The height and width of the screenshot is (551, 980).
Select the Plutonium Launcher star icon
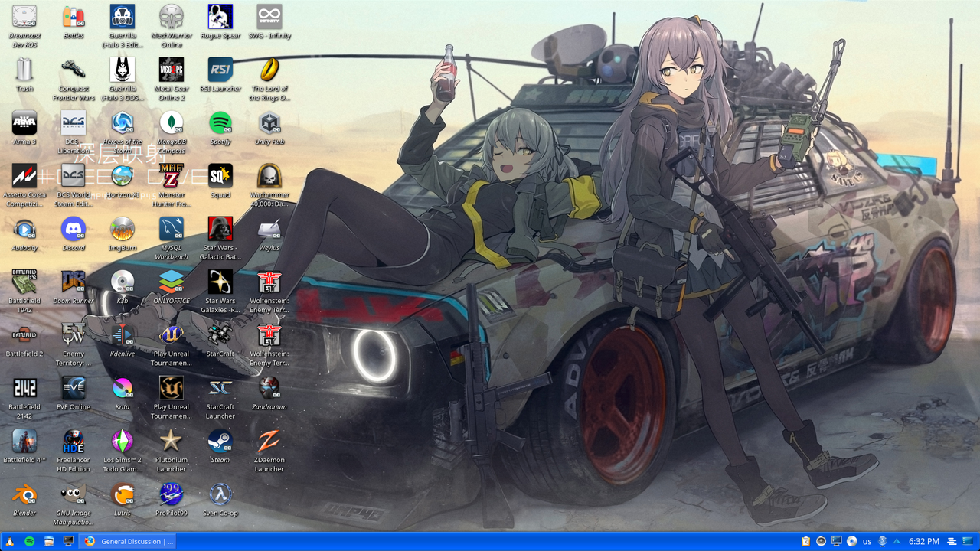pos(171,439)
